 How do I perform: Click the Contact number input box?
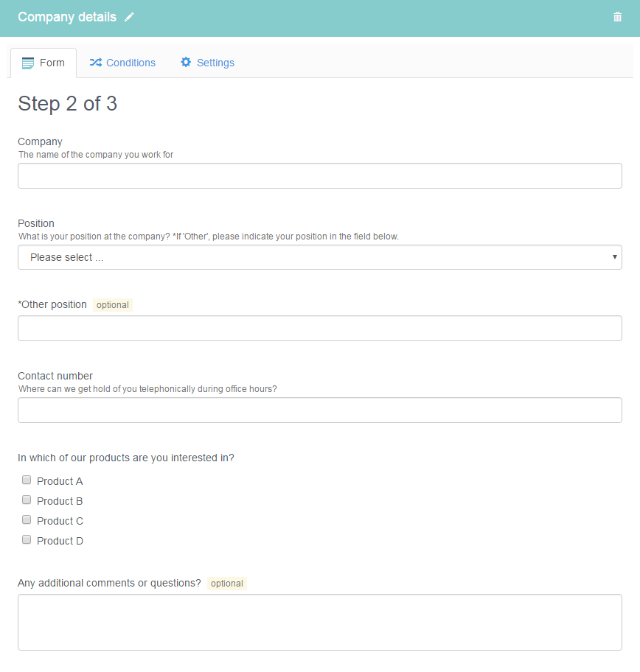(320, 410)
